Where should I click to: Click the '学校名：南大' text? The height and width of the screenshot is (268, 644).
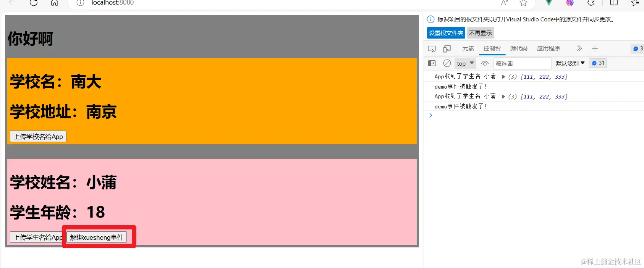tap(56, 82)
